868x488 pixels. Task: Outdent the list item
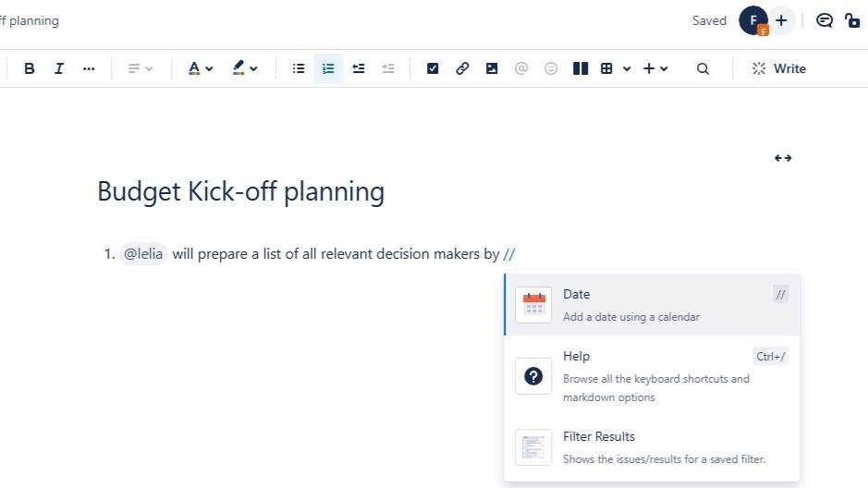coord(388,68)
